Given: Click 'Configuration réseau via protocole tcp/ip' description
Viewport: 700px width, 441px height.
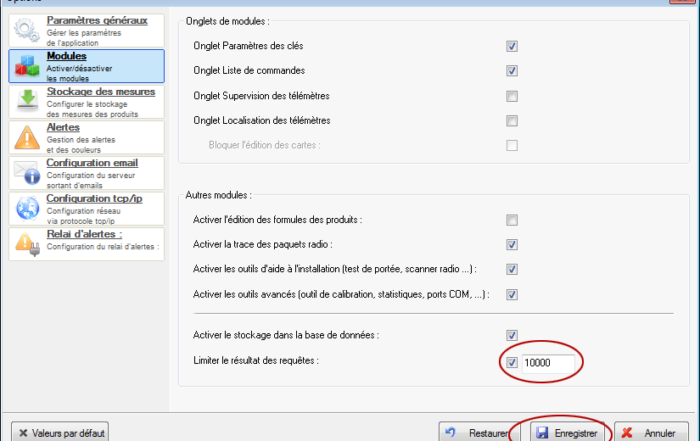Looking at the screenshot, I should [x=83, y=216].
